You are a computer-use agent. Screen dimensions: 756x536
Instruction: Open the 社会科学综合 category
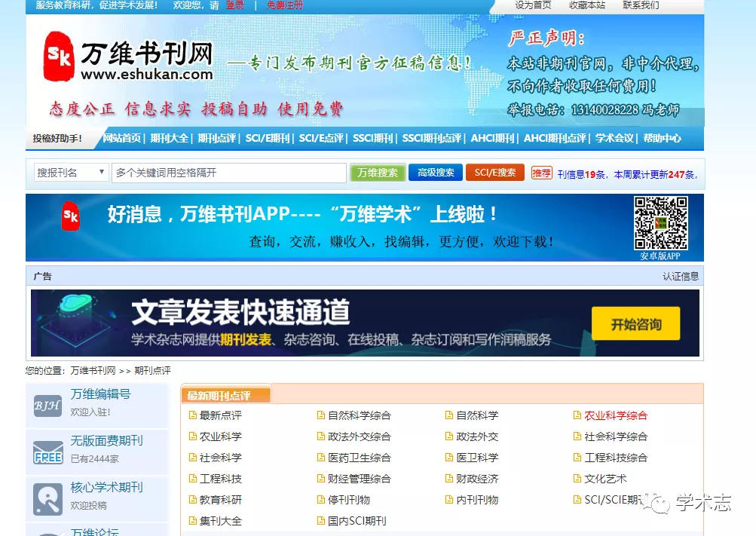coord(616,436)
